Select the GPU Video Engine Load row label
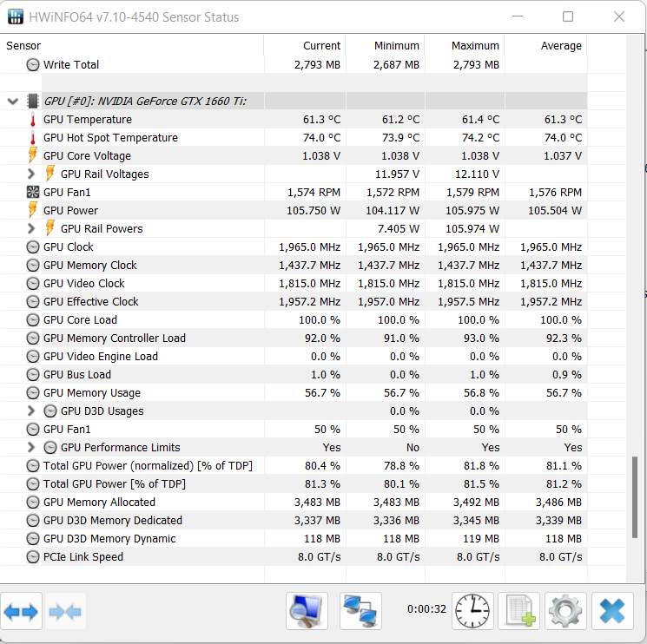The height and width of the screenshot is (644, 647). [100, 356]
